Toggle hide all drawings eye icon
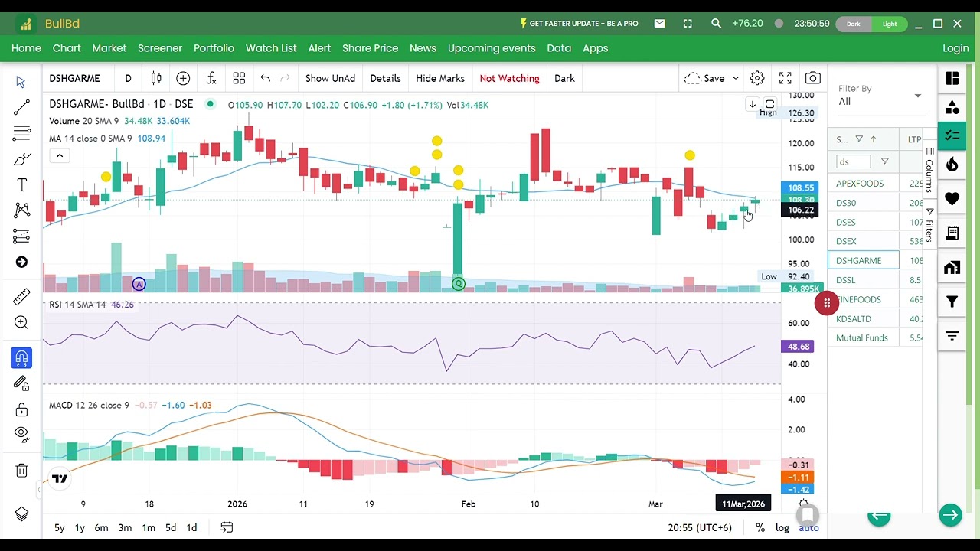 21,435
